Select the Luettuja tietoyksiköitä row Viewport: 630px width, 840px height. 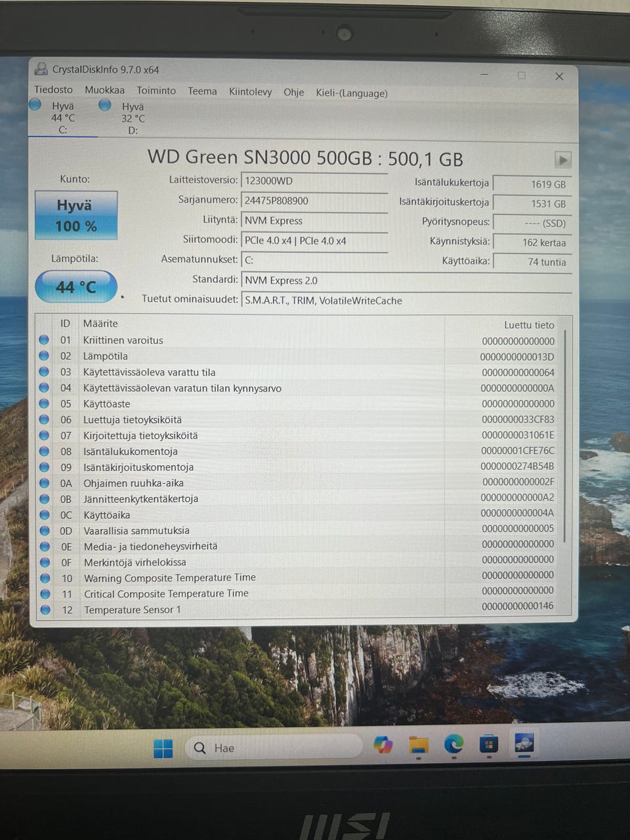coord(299,419)
